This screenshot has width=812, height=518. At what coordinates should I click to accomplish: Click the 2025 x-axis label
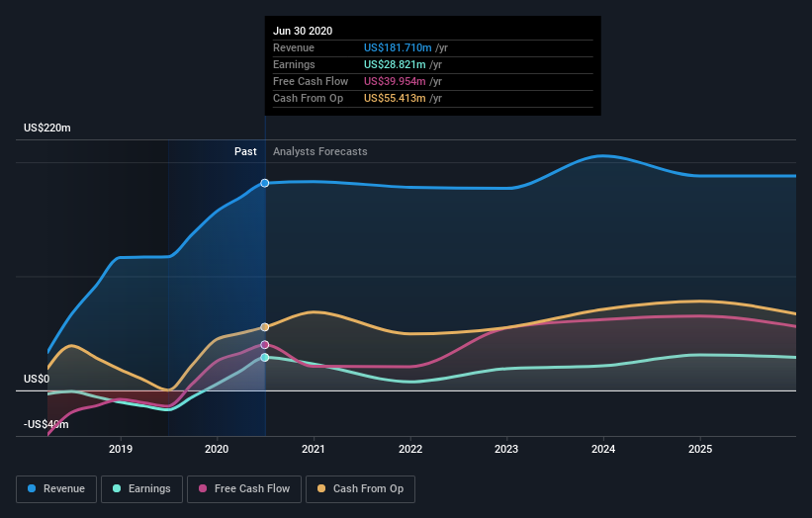(x=700, y=449)
